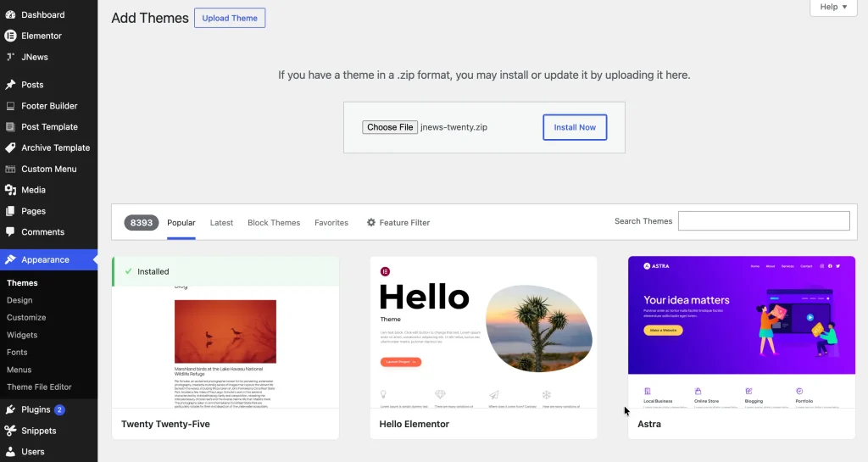Open the Menus submenu item
This screenshot has width=868, height=462.
tap(19, 370)
